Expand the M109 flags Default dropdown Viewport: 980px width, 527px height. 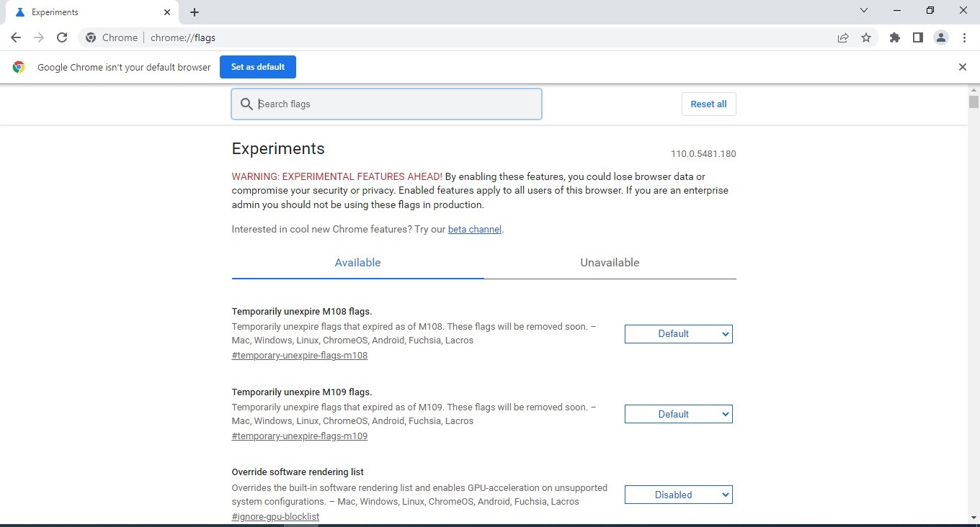coord(678,415)
